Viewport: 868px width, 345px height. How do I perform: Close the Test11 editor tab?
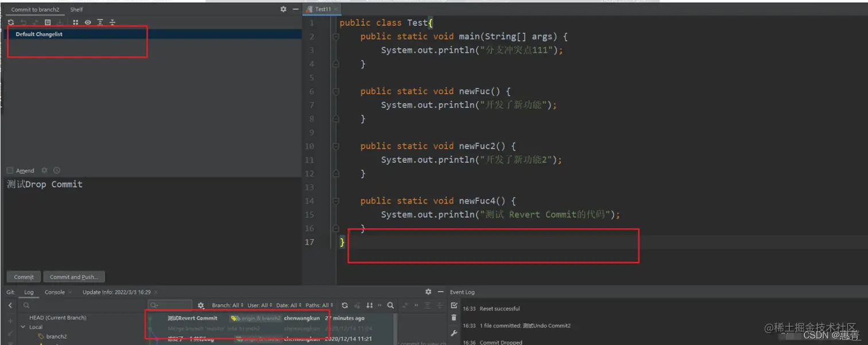click(x=336, y=9)
